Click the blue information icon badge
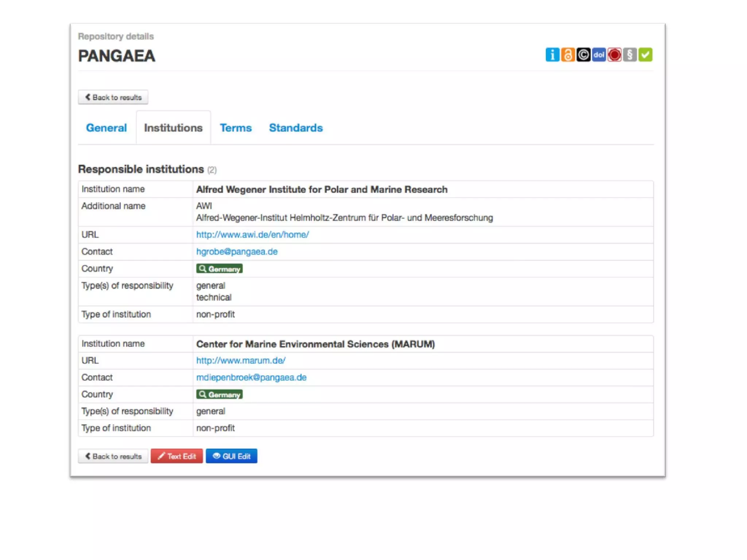 552,55
